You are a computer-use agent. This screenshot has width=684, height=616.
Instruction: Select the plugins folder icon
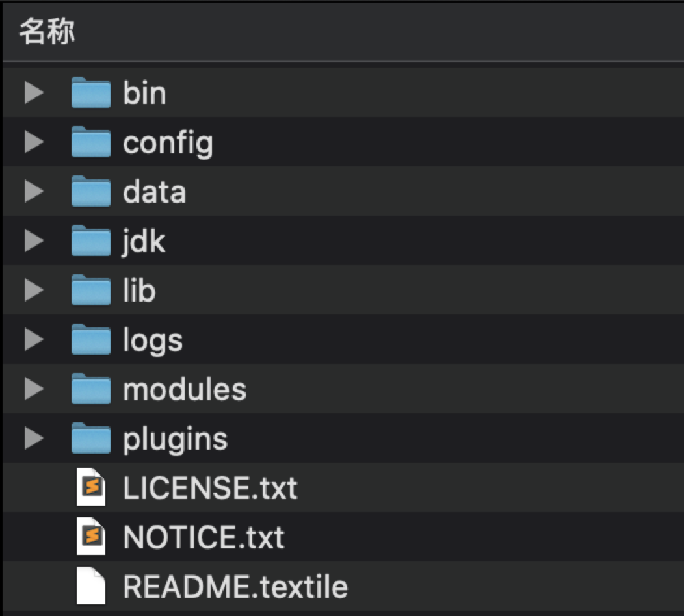point(90,439)
